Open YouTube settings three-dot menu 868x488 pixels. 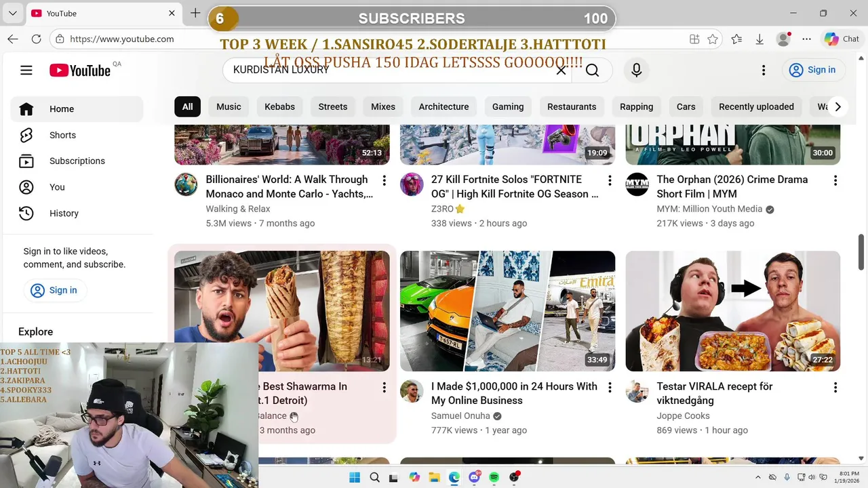click(764, 70)
